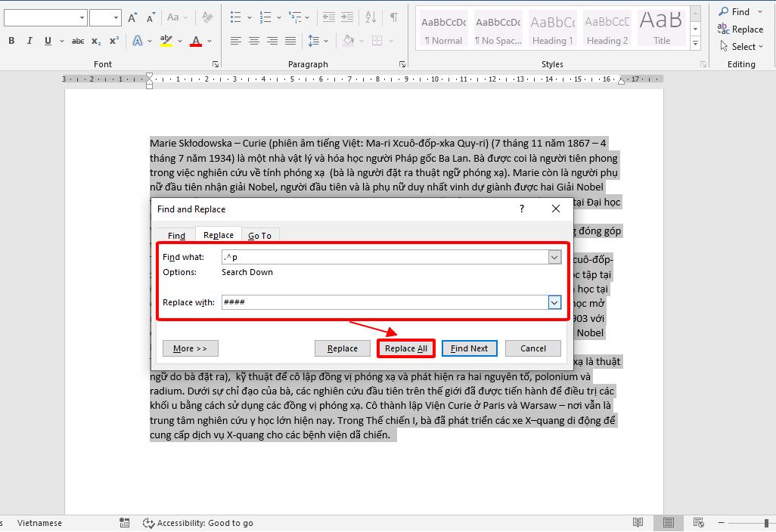This screenshot has width=776, height=532.
Task: Apply italic formatting
Action: [28, 40]
